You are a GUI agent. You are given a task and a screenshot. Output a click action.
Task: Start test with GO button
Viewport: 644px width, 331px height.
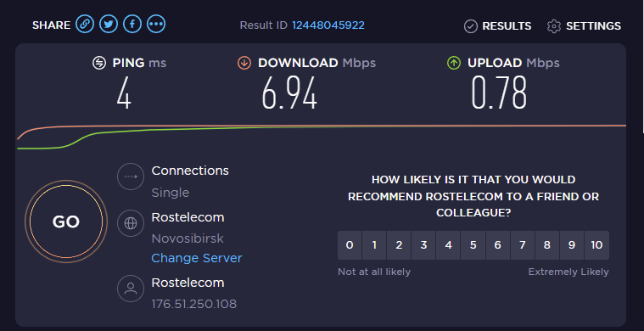[x=66, y=222]
